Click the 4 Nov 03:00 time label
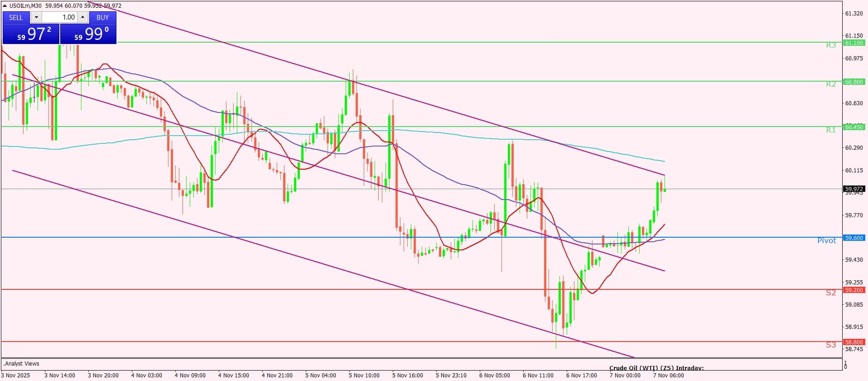 click(x=147, y=376)
